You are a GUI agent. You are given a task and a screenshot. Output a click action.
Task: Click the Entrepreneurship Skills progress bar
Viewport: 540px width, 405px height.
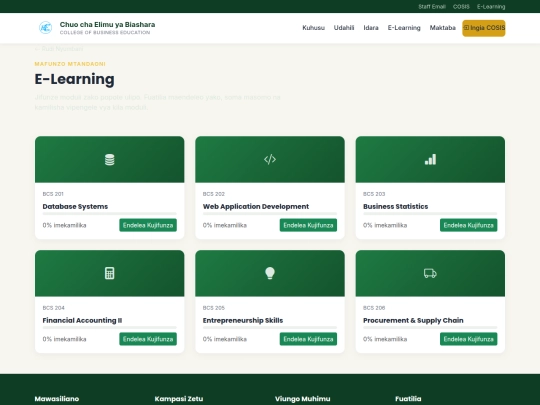coord(270,328)
